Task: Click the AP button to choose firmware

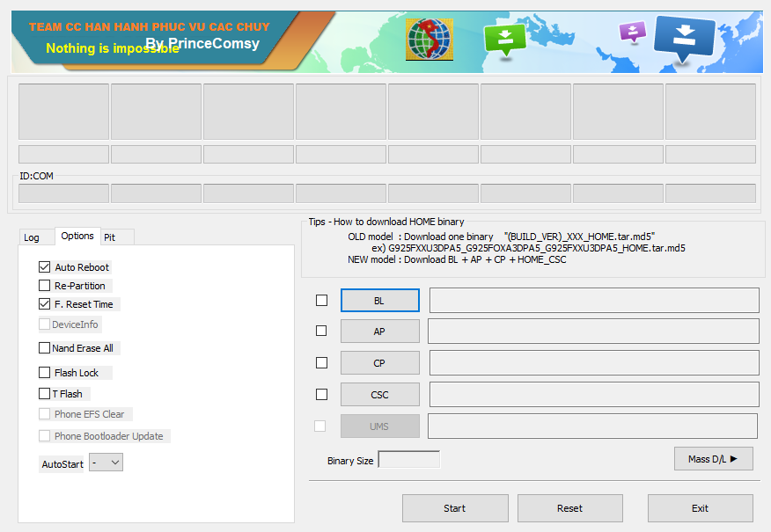Action: click(379, 332)
